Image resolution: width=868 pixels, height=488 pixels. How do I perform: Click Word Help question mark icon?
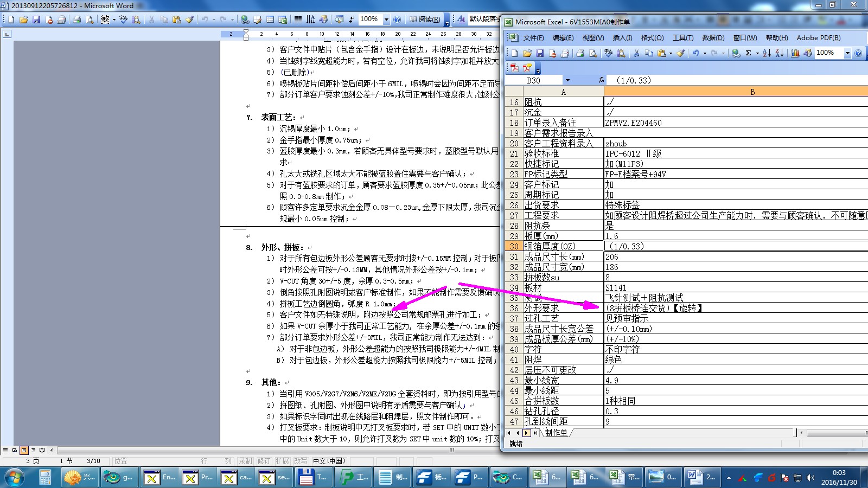[x=397, y=20]
